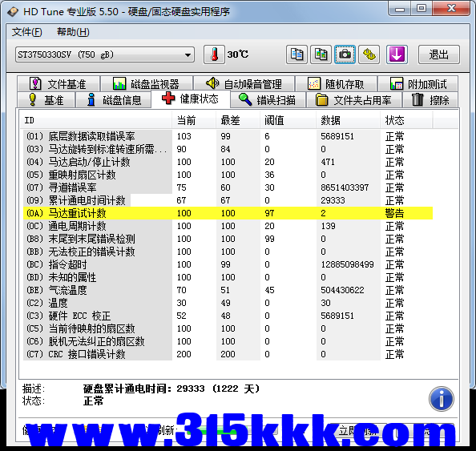Viewport: 476px width, 451px height.
Task: Open the options gear icon
Action: tap(369, 54)
